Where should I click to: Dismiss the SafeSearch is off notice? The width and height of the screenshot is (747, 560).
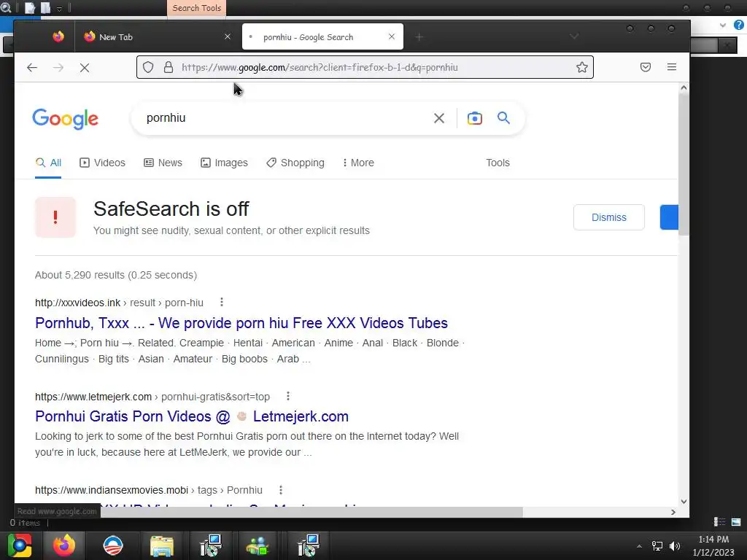coord(609,217)
